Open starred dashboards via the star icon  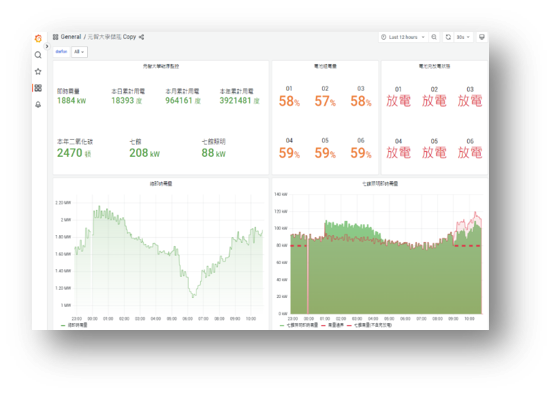38,71
